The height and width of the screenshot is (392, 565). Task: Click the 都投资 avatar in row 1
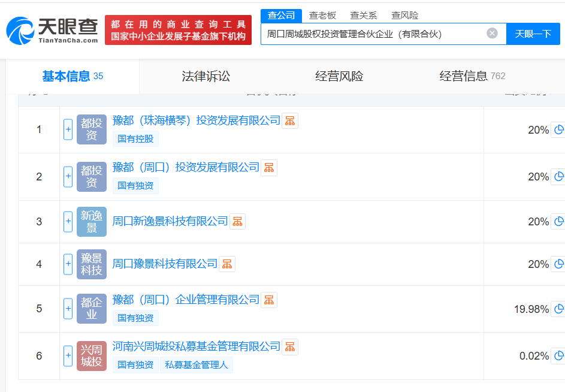[x=92, y=129]
